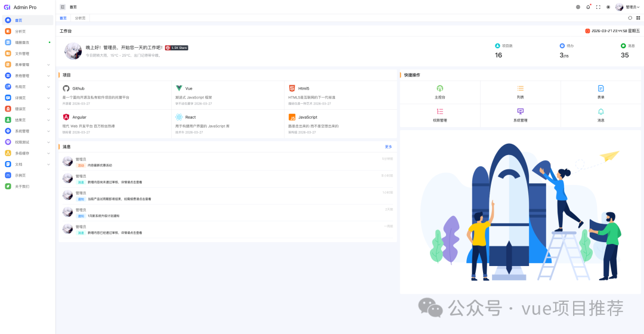Open the 增删查改 sidebar icon

pos(8,42)
